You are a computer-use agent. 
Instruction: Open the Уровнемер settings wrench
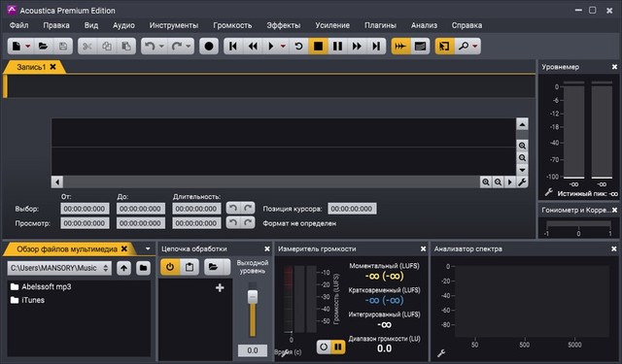click(548, 192)
